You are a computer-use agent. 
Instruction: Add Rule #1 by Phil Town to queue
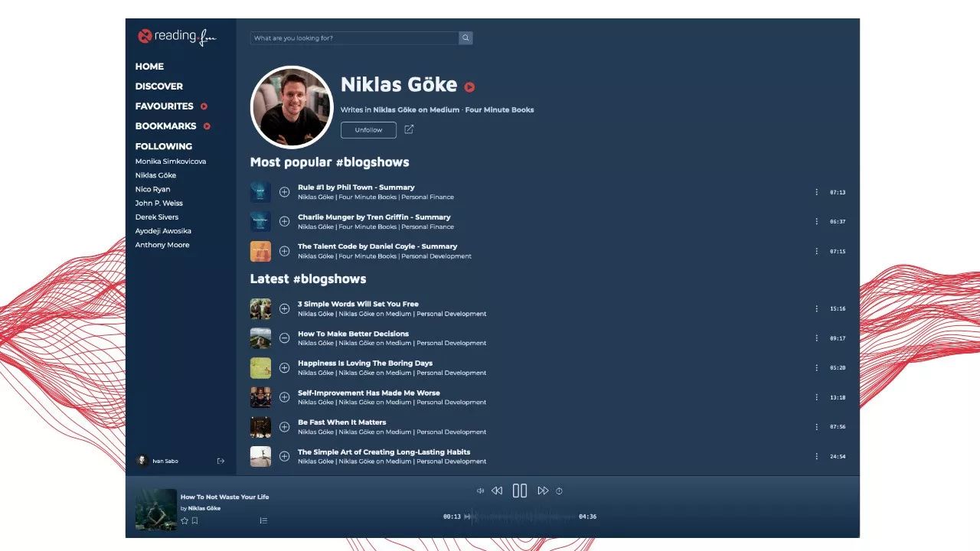coord(284,192)
